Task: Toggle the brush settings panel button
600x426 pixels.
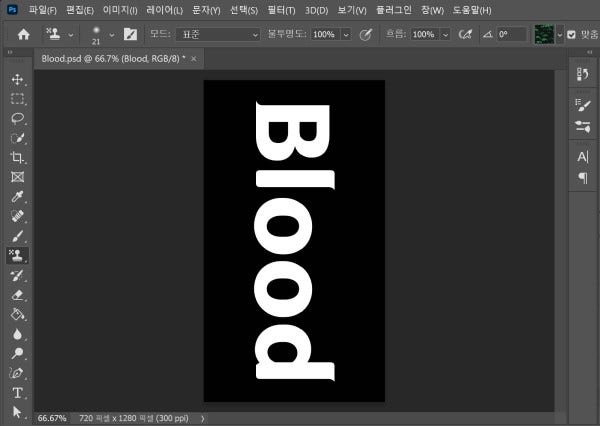Action: point(130,34)
